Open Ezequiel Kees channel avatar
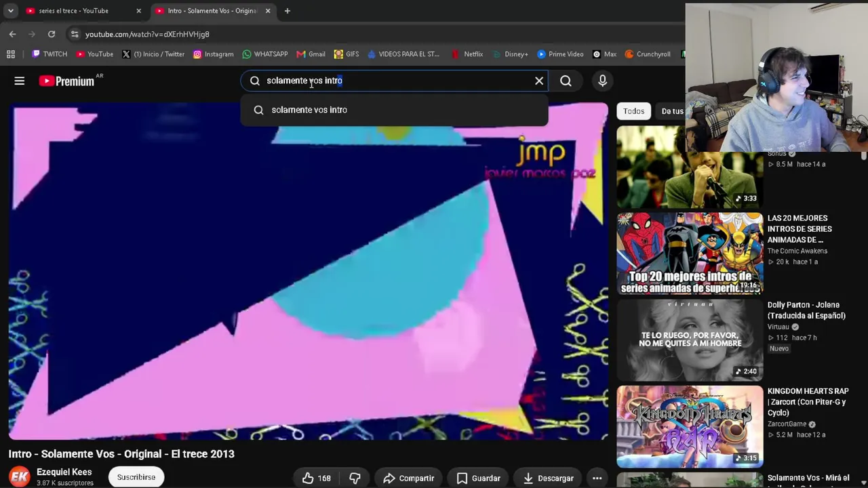The height and width of the screenshot is (488, 868). tap(20, 476)
